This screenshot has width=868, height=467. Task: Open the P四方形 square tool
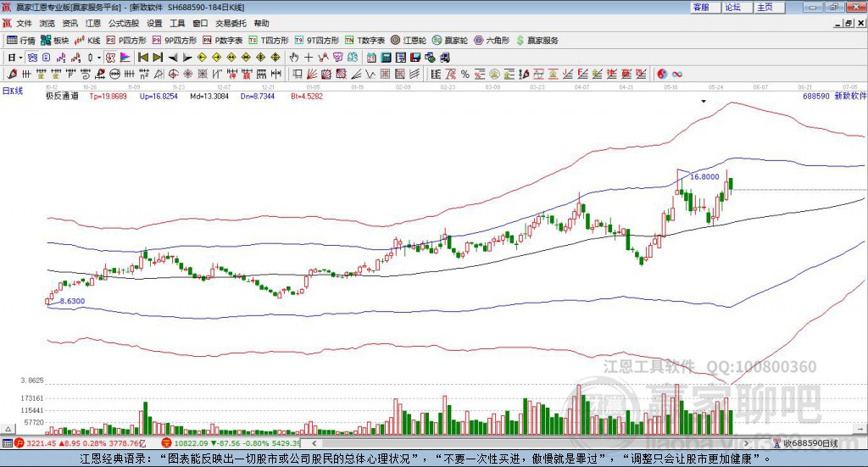pyautogui.click(x=126, y=41)
